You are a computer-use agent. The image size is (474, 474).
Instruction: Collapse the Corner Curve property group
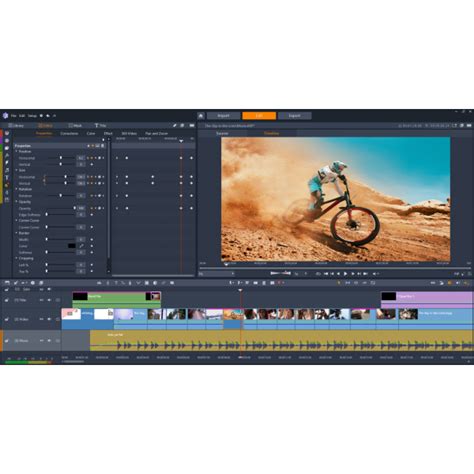16,220
